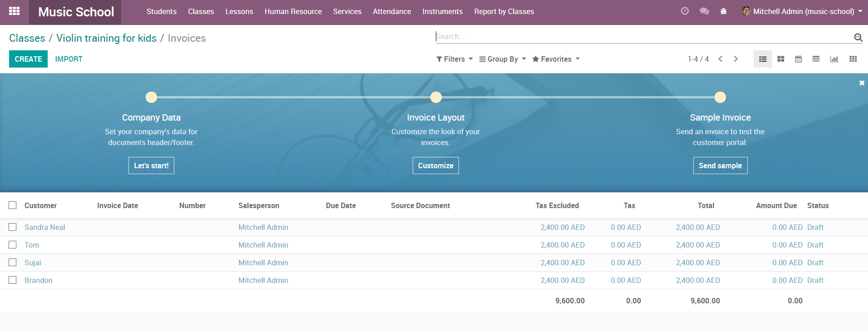Screen dimensions: 868x331
Task: Tick the checkbox for Tom's invoice
Action: pyautogui.click(x=13, y=245)
